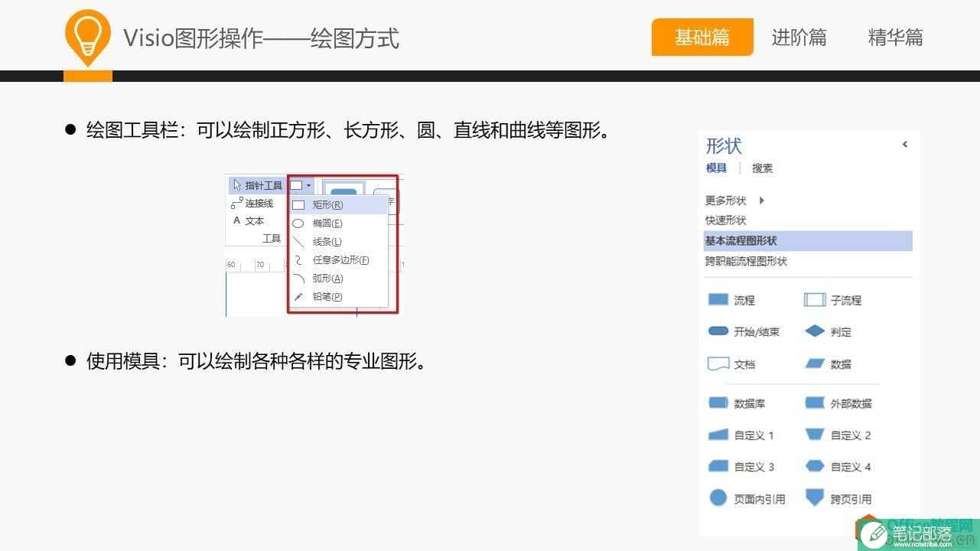The height and width of the screenshot is (551, 980).
Task: Pick the 数据库 shape icon
Action: 718,403
